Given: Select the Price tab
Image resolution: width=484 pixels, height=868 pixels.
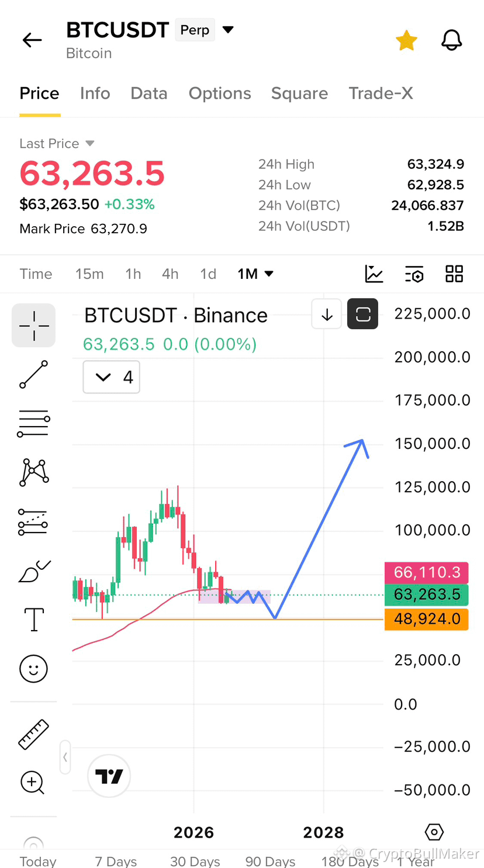Looking at the screenshot, I should (39, 94).
